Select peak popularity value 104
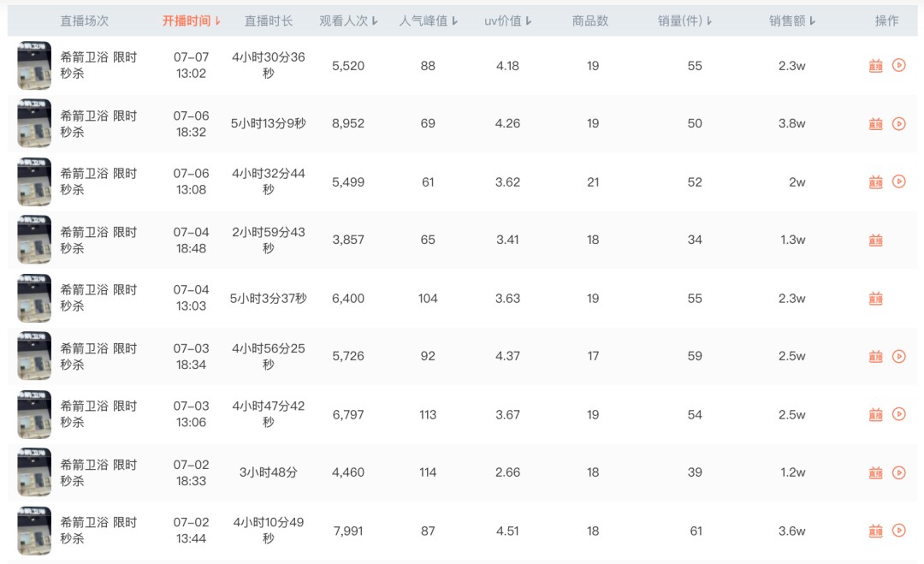 (428, 298)
